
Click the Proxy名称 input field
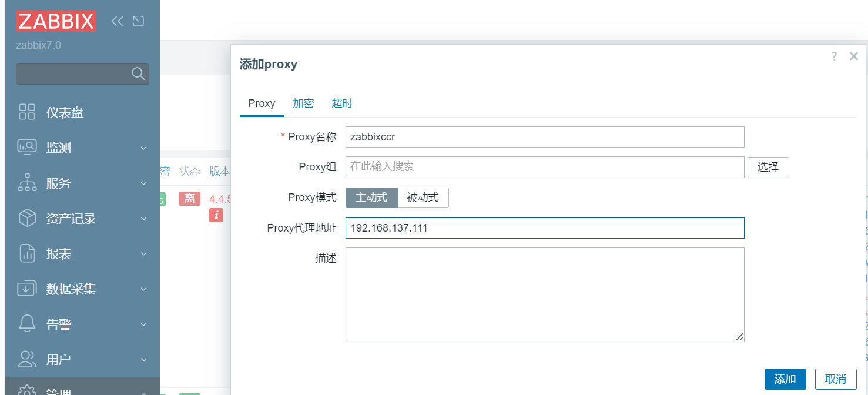coord(545,137)
